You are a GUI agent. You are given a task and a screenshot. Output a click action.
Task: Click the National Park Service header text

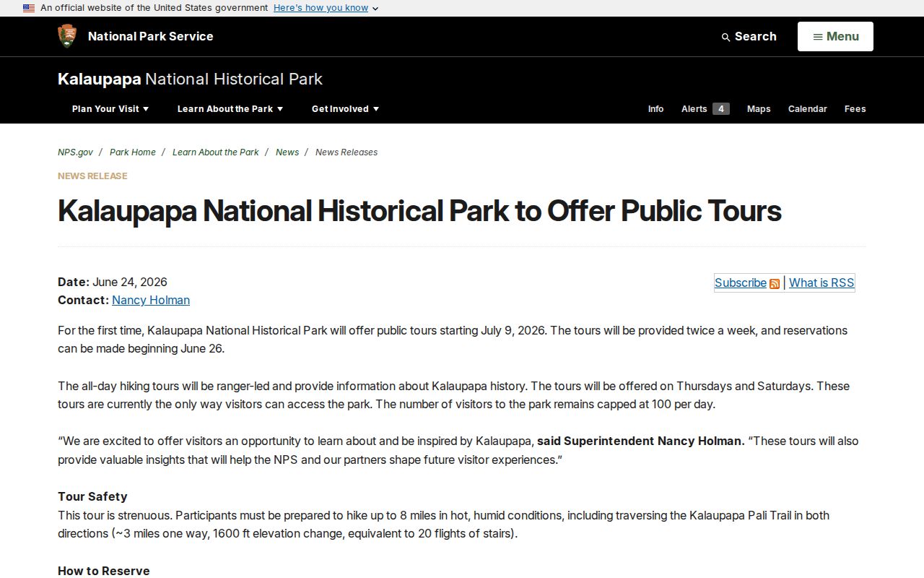[x=150, y=36]
